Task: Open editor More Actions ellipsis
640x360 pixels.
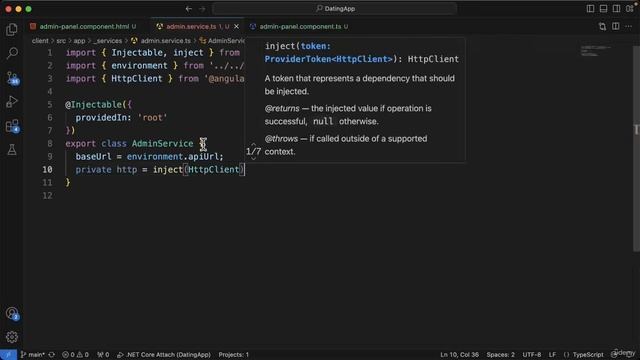Action: coord(629,27)
